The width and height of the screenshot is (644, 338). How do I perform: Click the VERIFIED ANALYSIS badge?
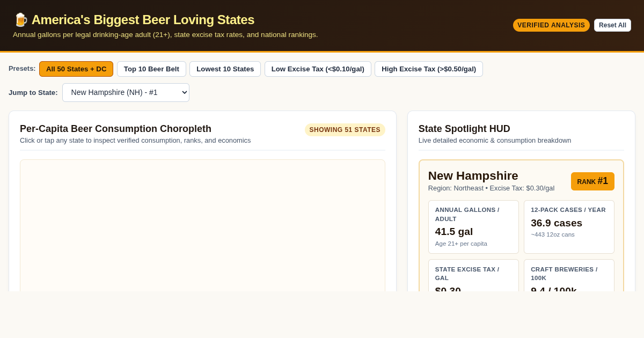point(551,25)
